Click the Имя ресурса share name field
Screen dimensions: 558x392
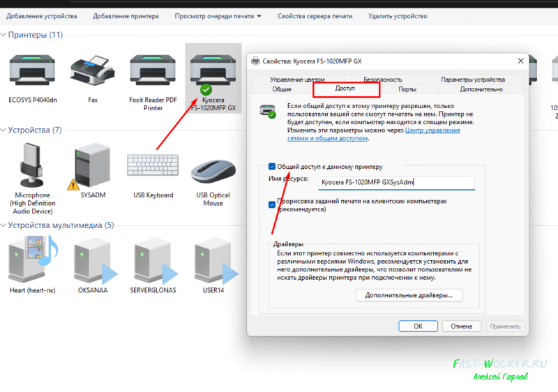tap(396, 183)
